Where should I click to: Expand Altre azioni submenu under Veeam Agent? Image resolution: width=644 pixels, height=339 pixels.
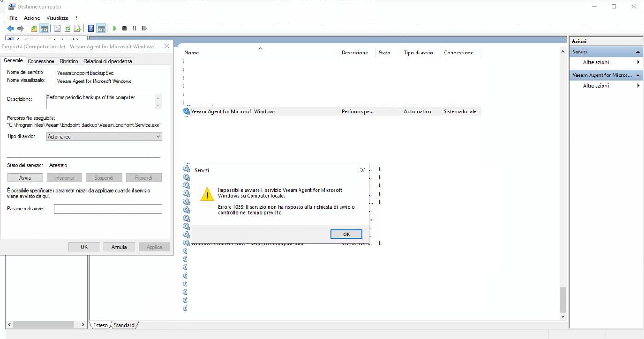(x=638, y=86)
